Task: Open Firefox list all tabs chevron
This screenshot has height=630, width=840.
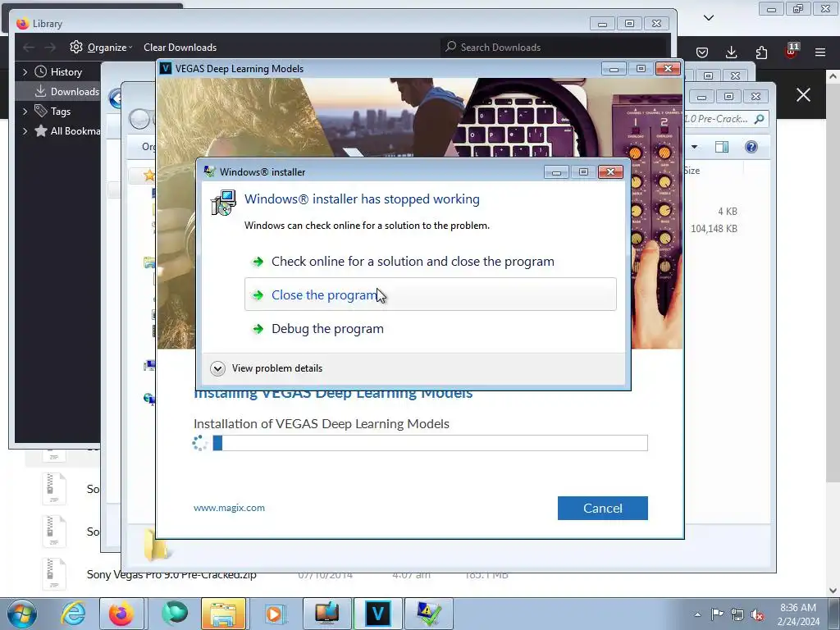Action: coord(709,18)
